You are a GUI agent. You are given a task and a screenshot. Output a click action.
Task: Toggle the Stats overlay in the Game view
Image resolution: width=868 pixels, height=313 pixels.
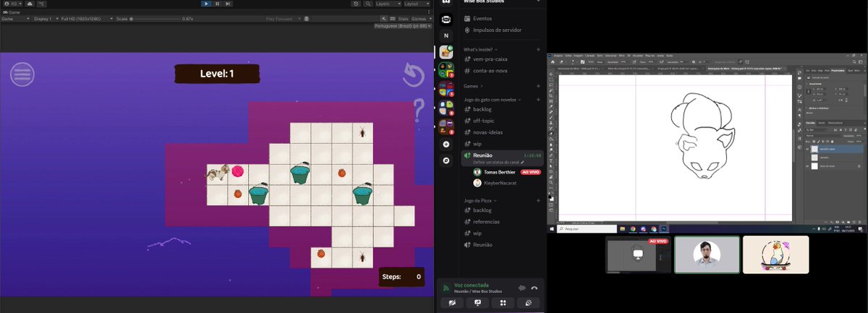[x=403, y=19]
